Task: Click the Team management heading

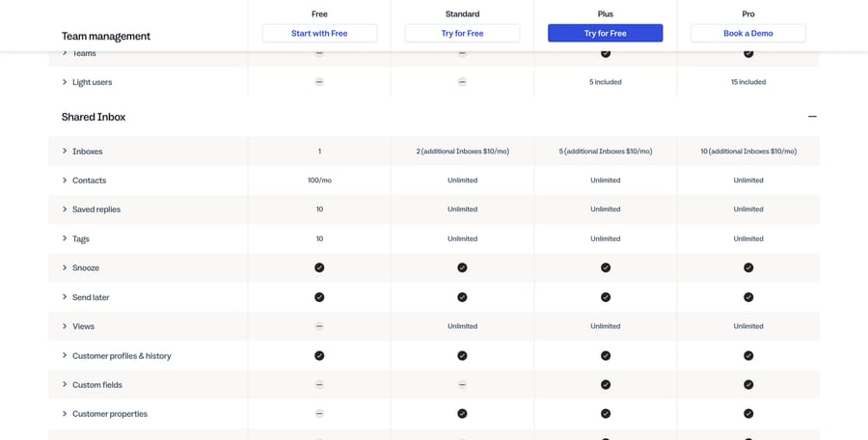Action: click(x=106, y=36)
